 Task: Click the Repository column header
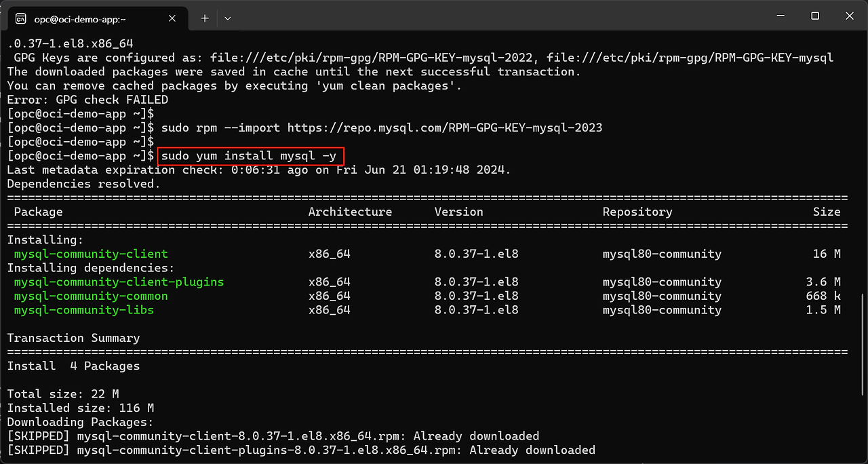(637, 212)
